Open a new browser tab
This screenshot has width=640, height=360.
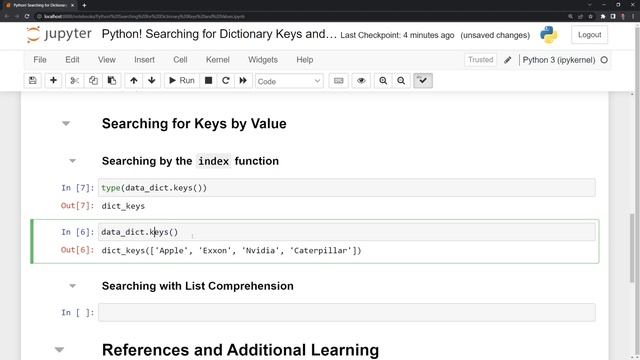pos(84,5)
